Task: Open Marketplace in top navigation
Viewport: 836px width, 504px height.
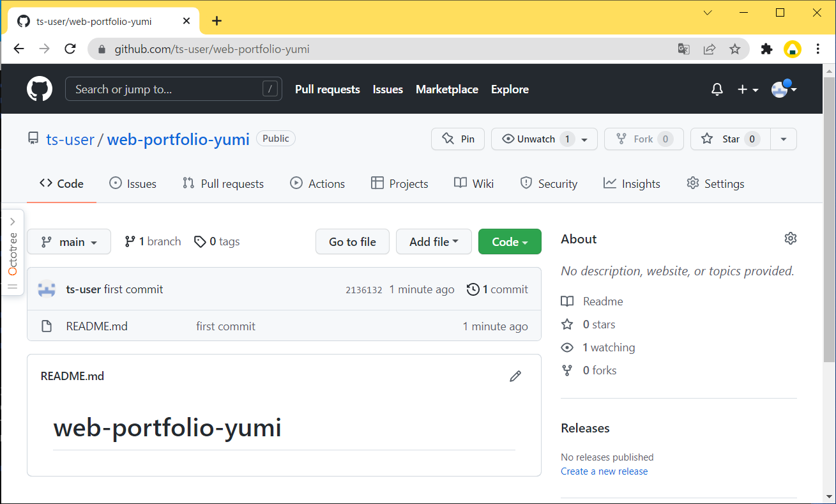Action: point(447,89)
